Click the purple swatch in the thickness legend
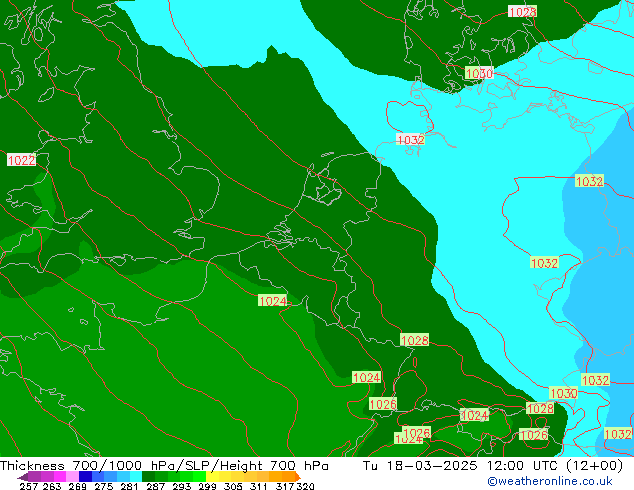 [34, 476]
